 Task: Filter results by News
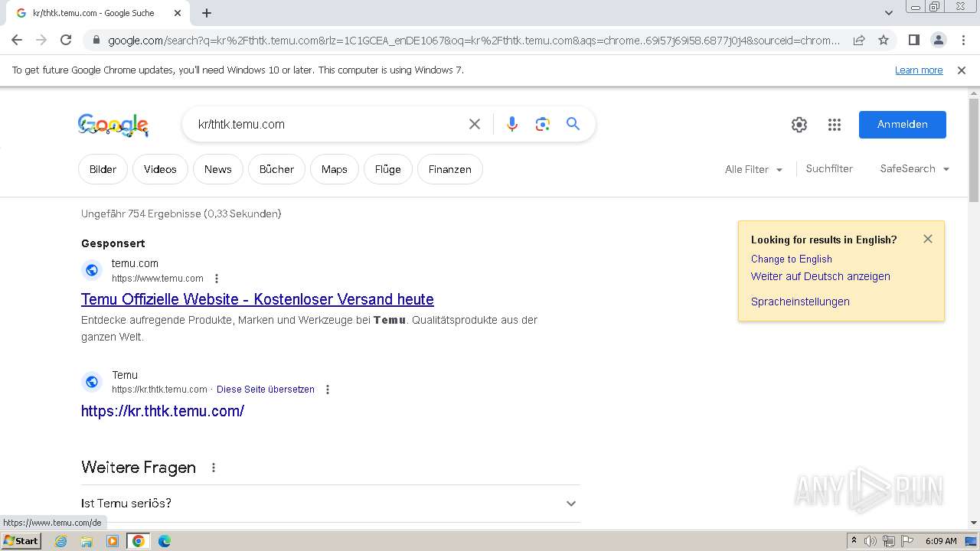click(217, 169)
